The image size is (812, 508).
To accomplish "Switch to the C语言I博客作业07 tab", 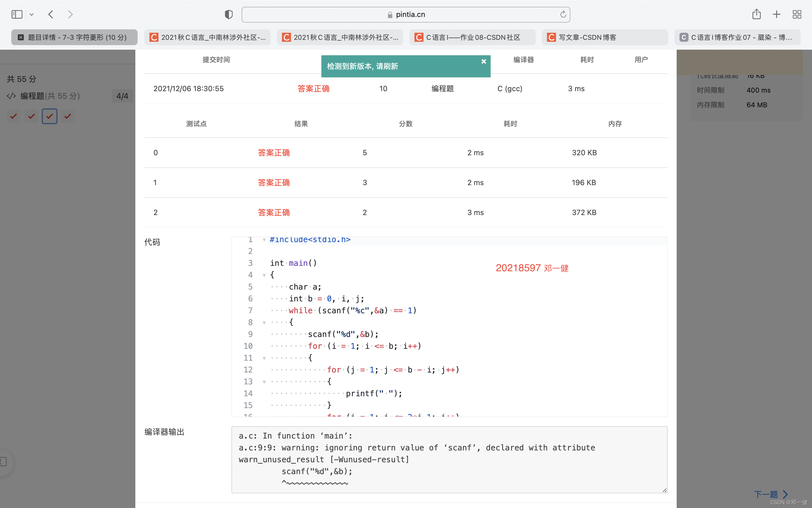I will (738, 37).
